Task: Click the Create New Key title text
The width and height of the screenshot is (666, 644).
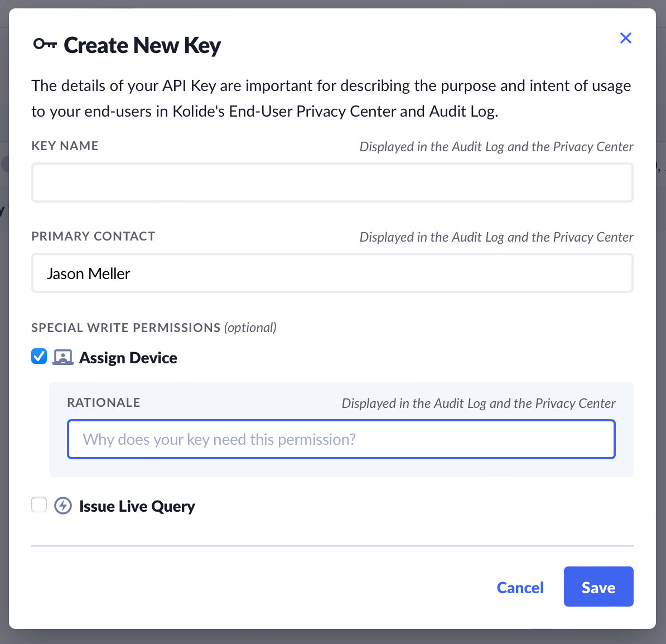Action: click(142, 45)
